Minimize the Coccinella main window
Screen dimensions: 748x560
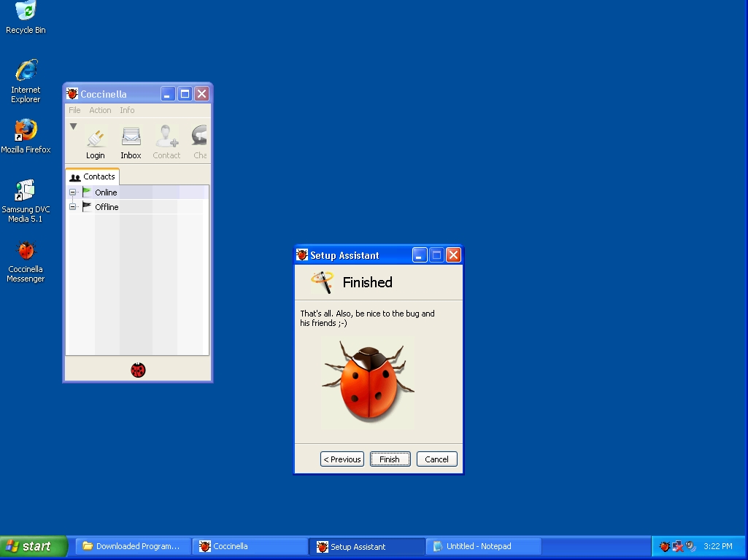pos(167,94)
